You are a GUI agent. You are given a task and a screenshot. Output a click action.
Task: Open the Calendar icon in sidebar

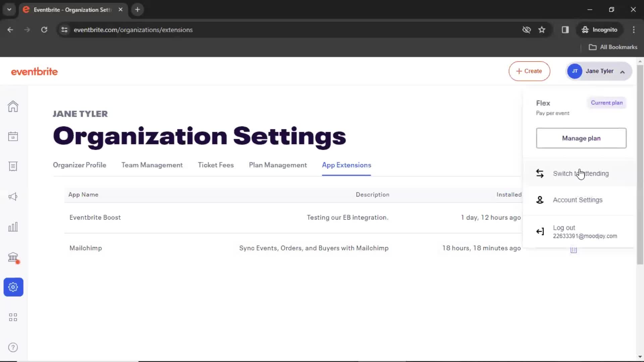13,136
